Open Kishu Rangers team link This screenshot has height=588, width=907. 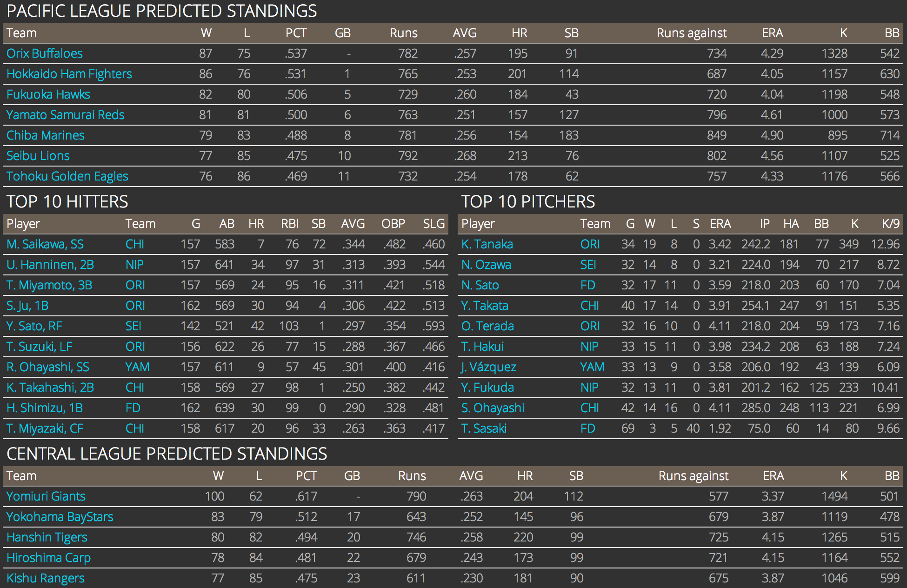click(45, 578)
